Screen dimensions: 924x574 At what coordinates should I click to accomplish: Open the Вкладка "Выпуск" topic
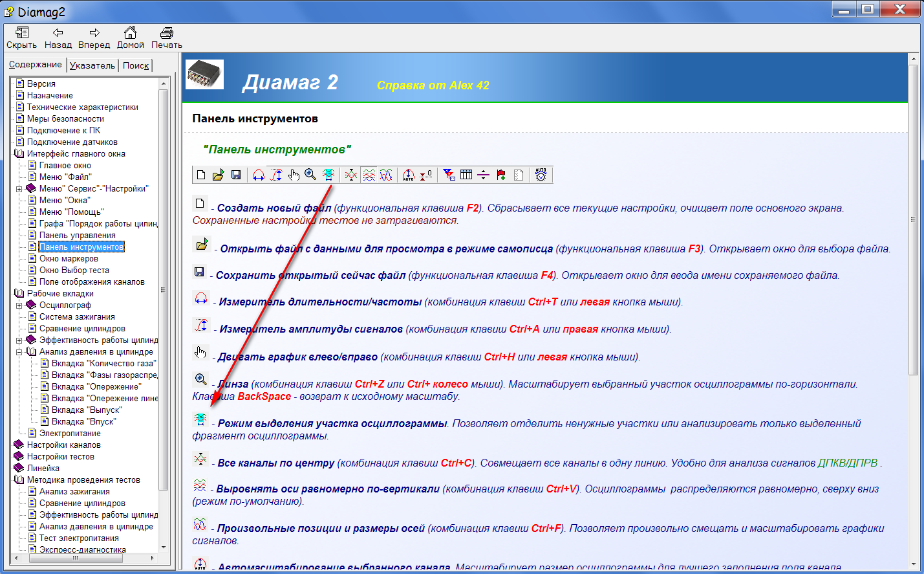[x=87, y=410]
